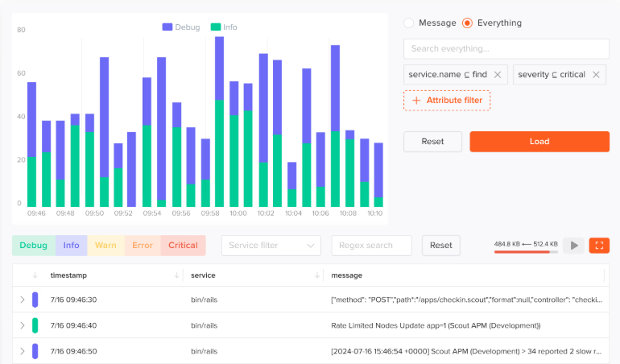Sort by the service column header
The height and width of the screenshot is (364, 620).
click(203, 275)
